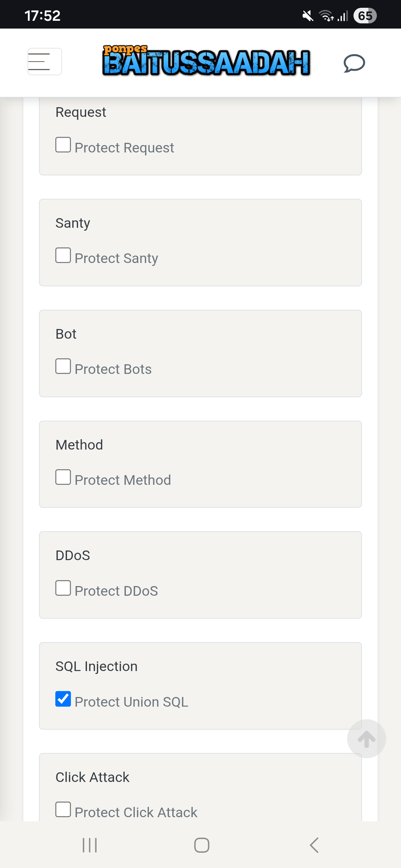Click the Ponpes Baitussaadah logo

[206, 61]
